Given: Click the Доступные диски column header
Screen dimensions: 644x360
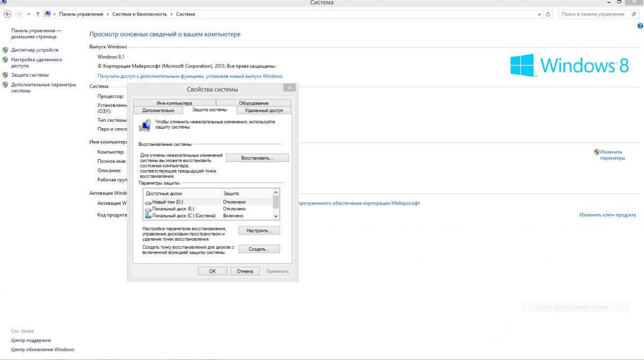Looking at the screenshot, I should (164, 193).
